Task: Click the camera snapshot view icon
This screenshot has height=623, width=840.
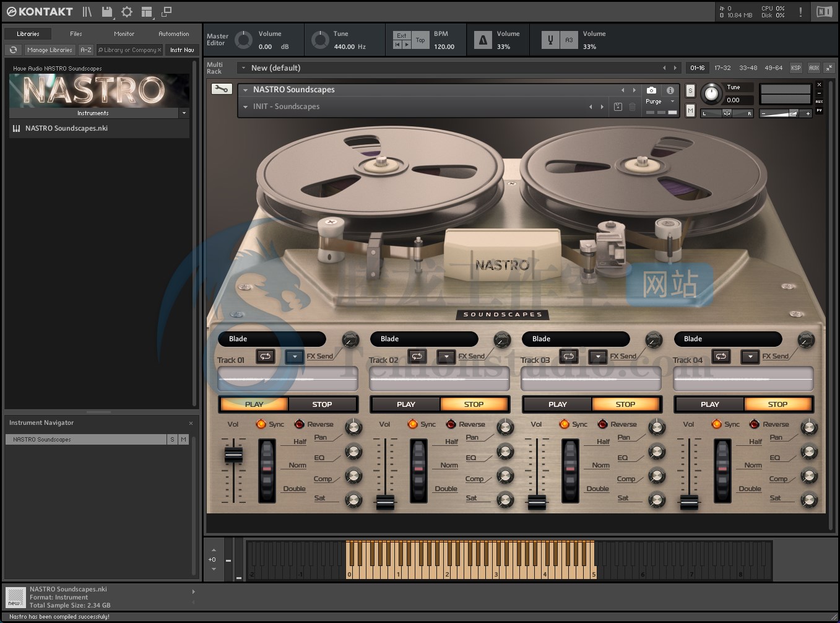Action: [x=651, y=90]
